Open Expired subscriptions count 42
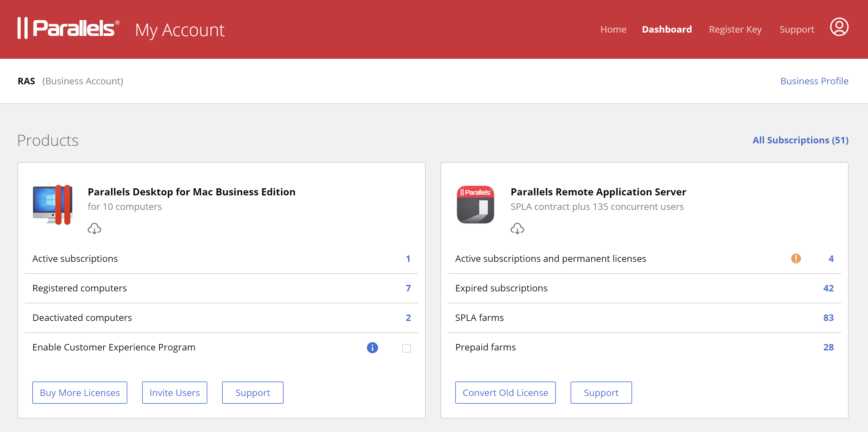Screen dimensions: 868x432 pyautogui.click(x=829, y=288)
